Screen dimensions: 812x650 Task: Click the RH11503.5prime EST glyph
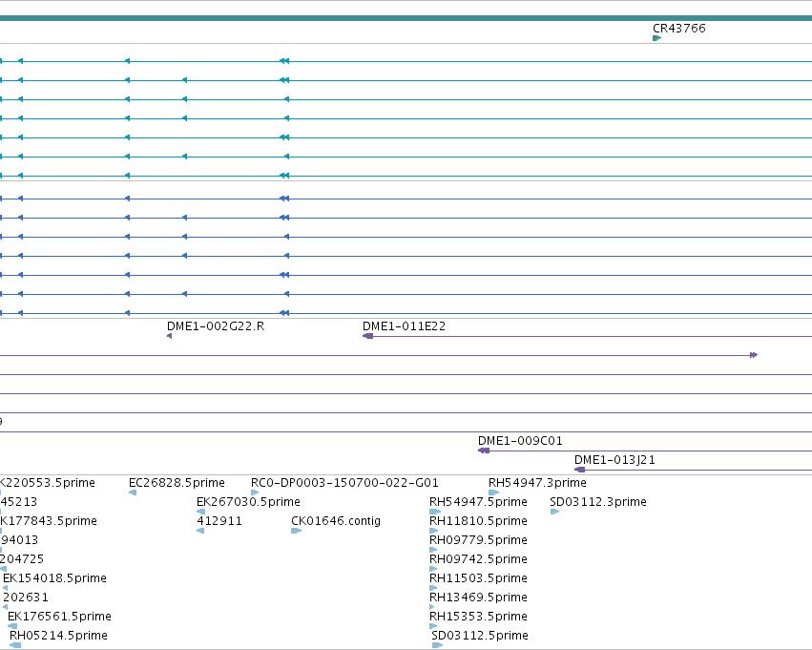click(x=434, y=588)
